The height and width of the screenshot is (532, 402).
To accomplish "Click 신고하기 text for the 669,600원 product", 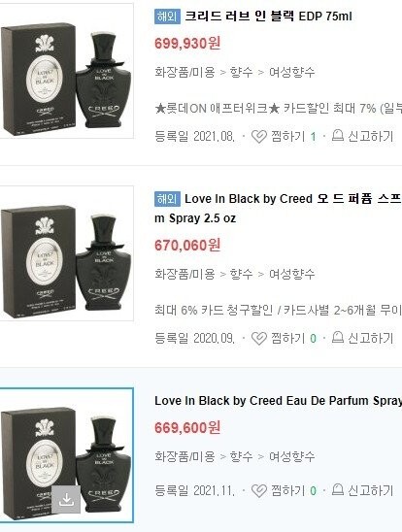I will [371, 490].
